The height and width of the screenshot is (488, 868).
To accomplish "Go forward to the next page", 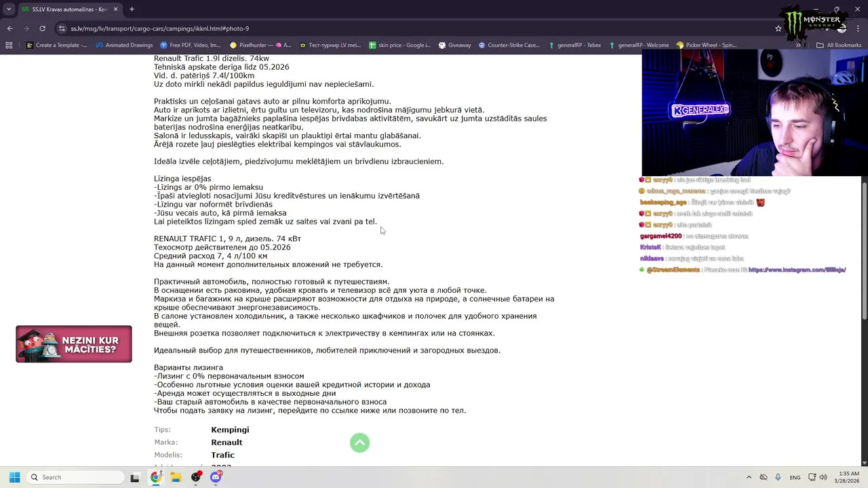I will pos(26,28).
